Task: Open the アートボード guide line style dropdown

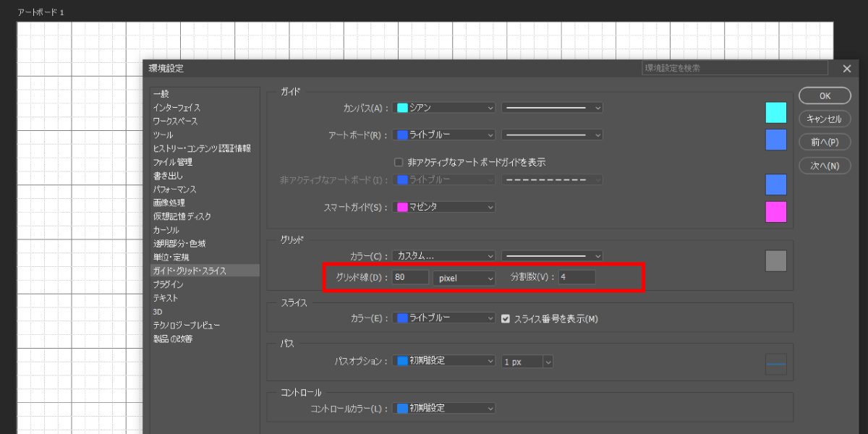Action: click(552, 135)
